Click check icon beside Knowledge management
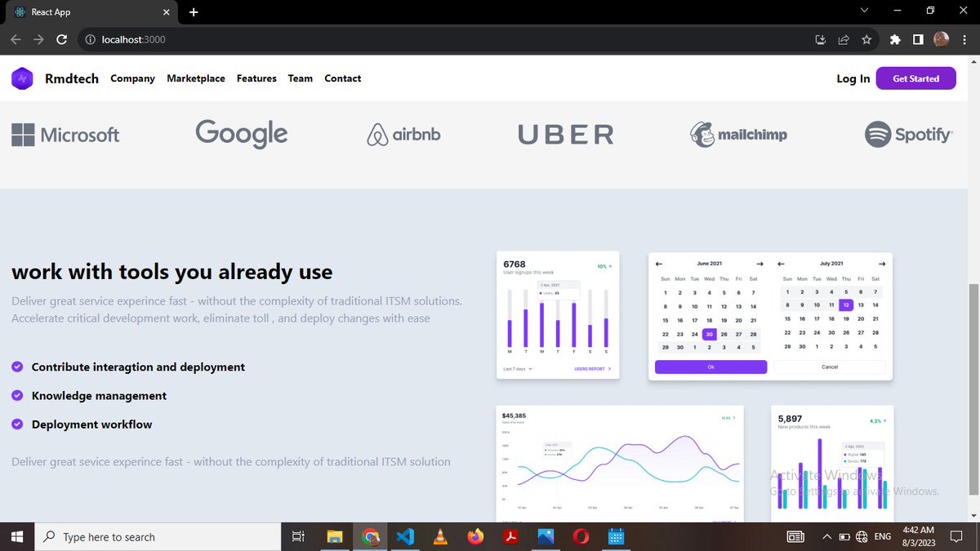 pos(17,396)
